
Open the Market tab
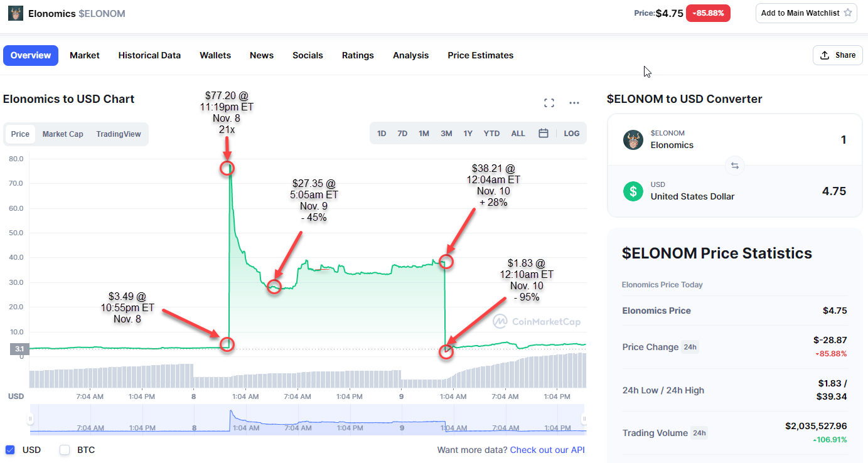coord(85,55)
